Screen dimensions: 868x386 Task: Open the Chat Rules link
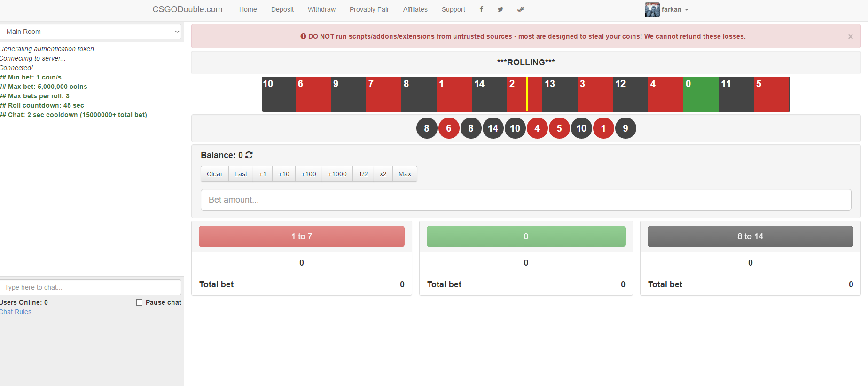(x=16, y=312)
